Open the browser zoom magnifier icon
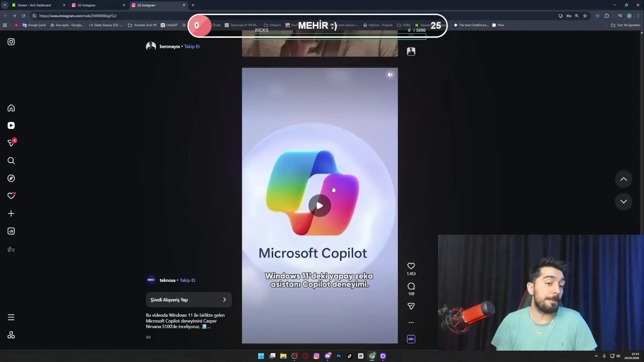Screen dimensions: 644x362 [x=577, y=16]
